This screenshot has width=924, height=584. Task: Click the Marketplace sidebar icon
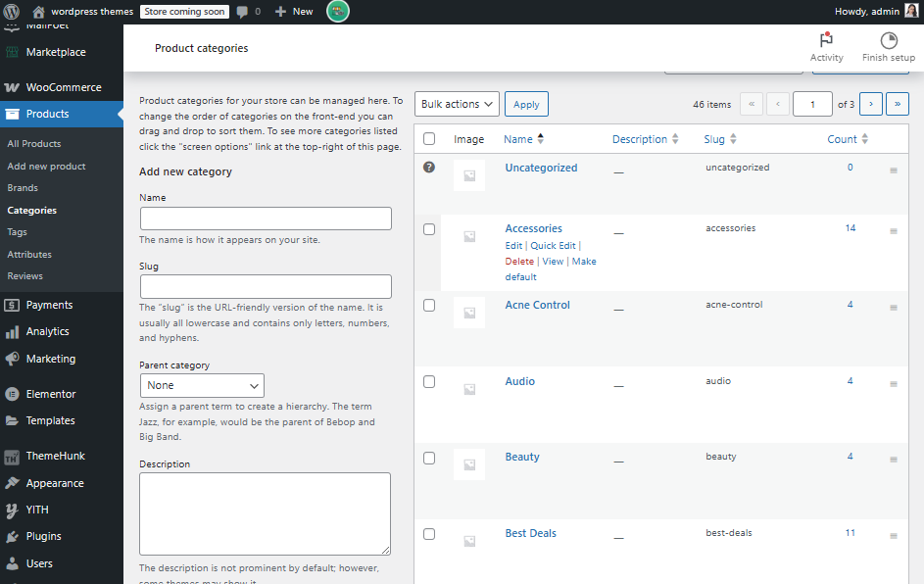(x=12, y=52)
